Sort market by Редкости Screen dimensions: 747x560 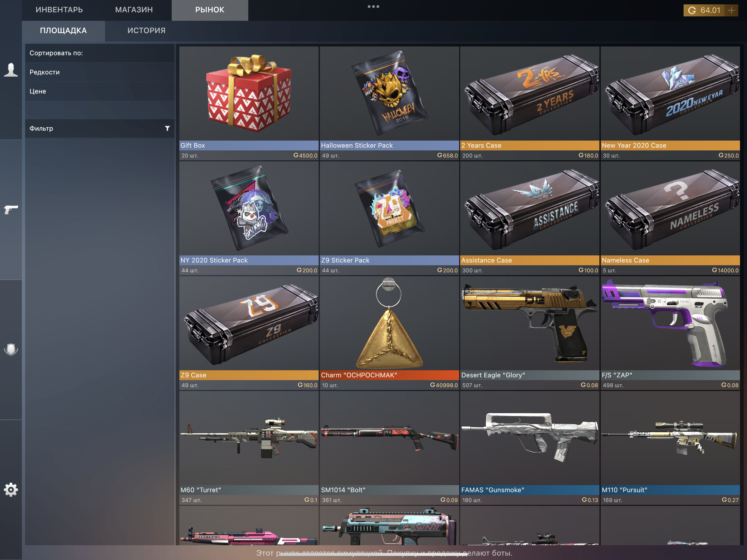click(x=45, y=72)
